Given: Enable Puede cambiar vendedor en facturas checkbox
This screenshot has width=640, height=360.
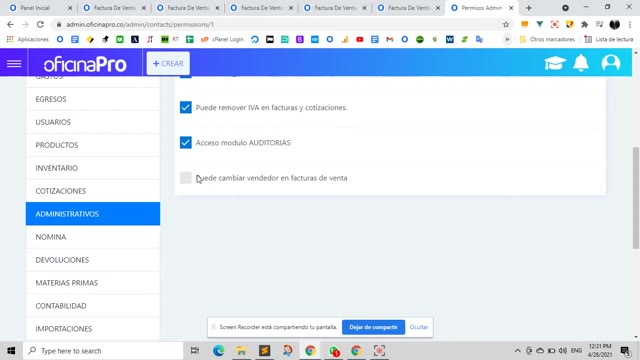Looking at the screenshot, I should [x=186, y=178].
